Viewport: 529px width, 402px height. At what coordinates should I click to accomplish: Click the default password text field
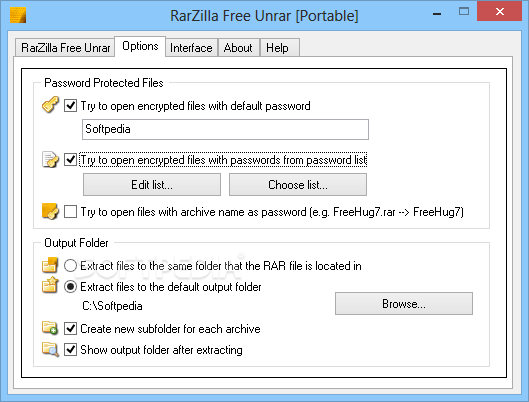coord(225,129)
